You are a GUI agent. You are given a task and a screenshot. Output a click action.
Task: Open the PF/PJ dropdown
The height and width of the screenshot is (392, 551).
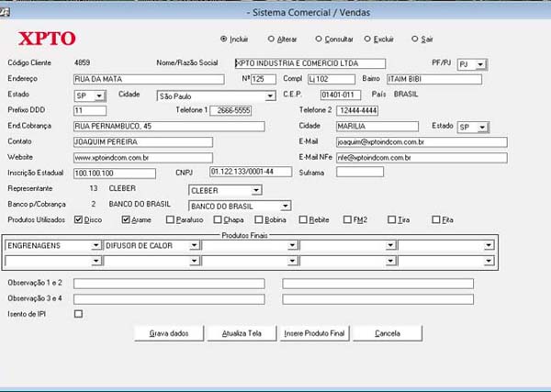click(x=481, y=64)
